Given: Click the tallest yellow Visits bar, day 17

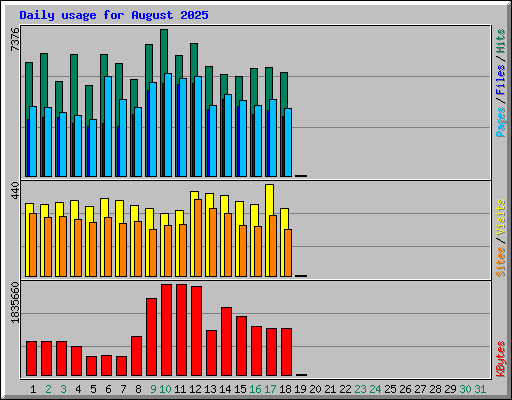Looking at the screenshot, I should pyautogui.click(x=269, y=199).
